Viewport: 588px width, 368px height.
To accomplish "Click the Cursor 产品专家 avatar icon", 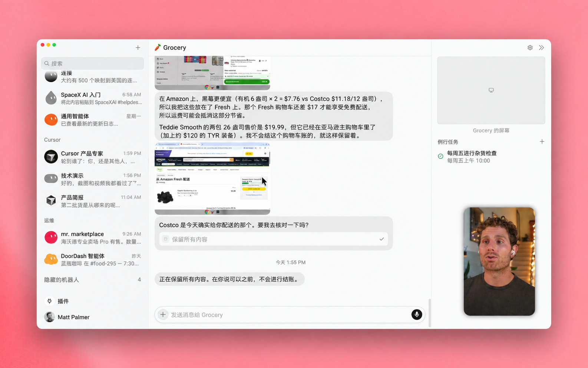I will click(x=51, y=157).
